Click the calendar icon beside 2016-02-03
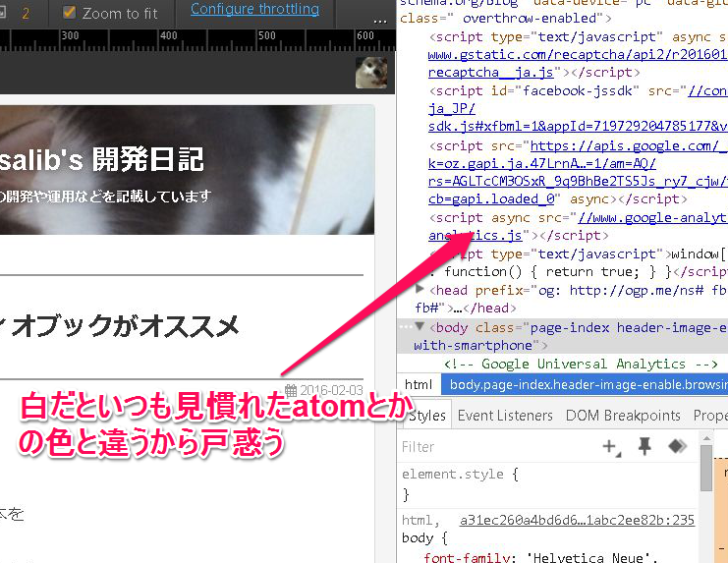The image size is (728, 563). [x=291, y=390]
